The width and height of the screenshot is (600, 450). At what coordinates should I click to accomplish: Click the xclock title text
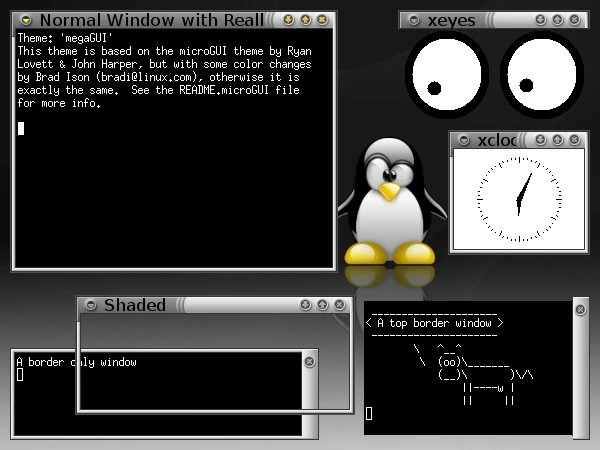click(x=497, y=140)
